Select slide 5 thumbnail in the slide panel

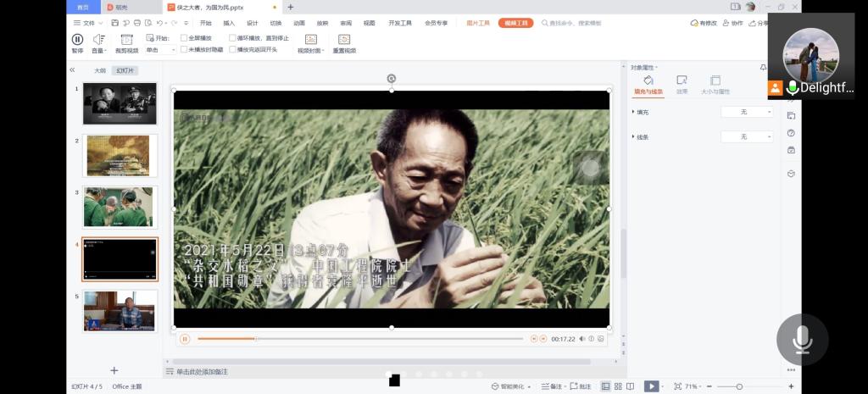[x=120, y=311]
